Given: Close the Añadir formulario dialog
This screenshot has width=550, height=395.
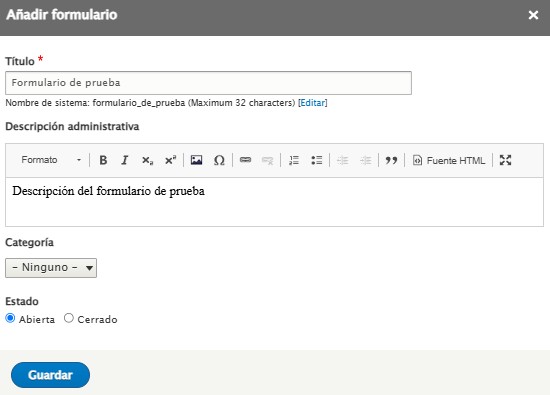Looking at the screenshot, I should [534, 15].
